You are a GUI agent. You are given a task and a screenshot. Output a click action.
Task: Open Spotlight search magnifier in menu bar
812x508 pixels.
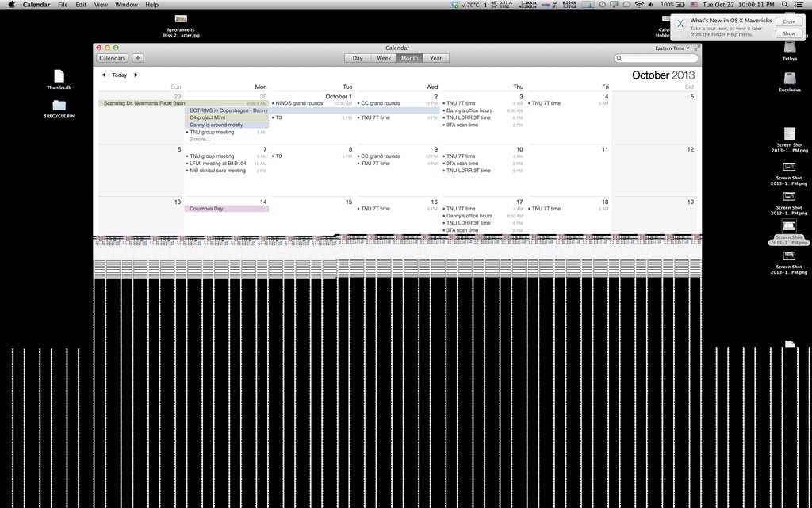point(785,5)
